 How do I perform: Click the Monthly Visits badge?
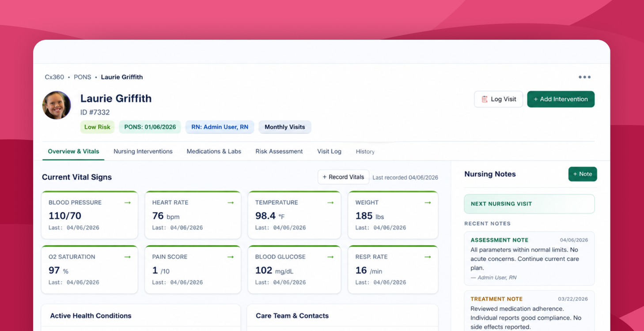pyautogui.click(x=285, y=127)
